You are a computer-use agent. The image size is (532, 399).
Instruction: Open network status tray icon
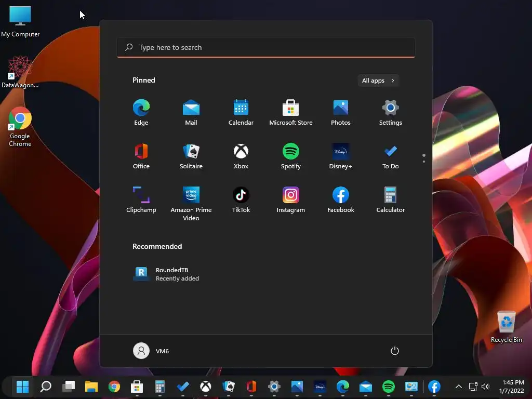[x=473, y=387]
